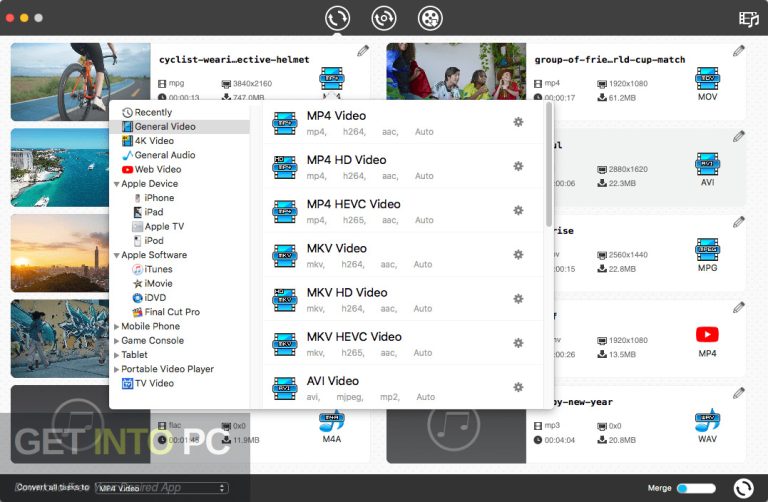
Task: Open the Download tab icon with gear arrows
Action: coord(384,18)
